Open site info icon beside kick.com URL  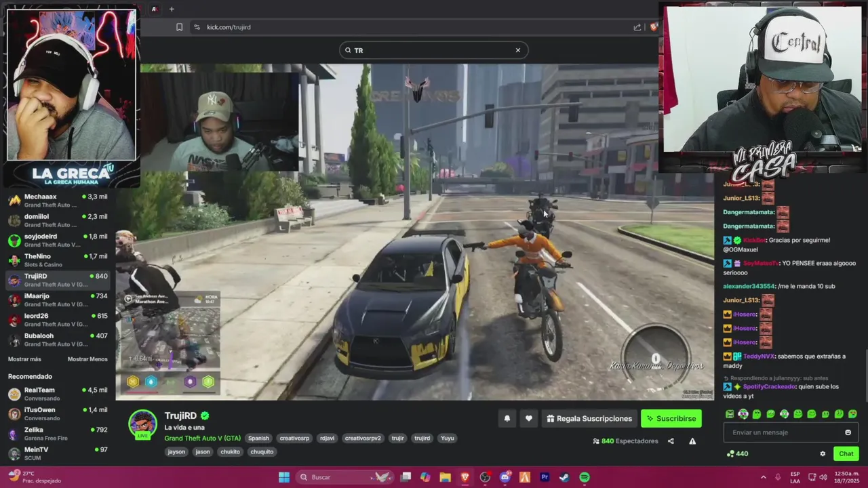coord(197,27)
